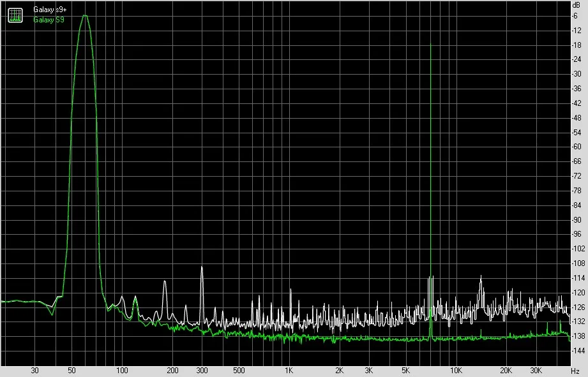Click the 30K frequency axis label

[536, 370]
